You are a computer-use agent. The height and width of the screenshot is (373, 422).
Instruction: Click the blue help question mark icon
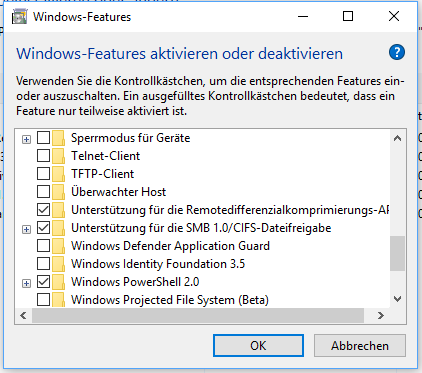pyautogui.click(x=397, y=52)
